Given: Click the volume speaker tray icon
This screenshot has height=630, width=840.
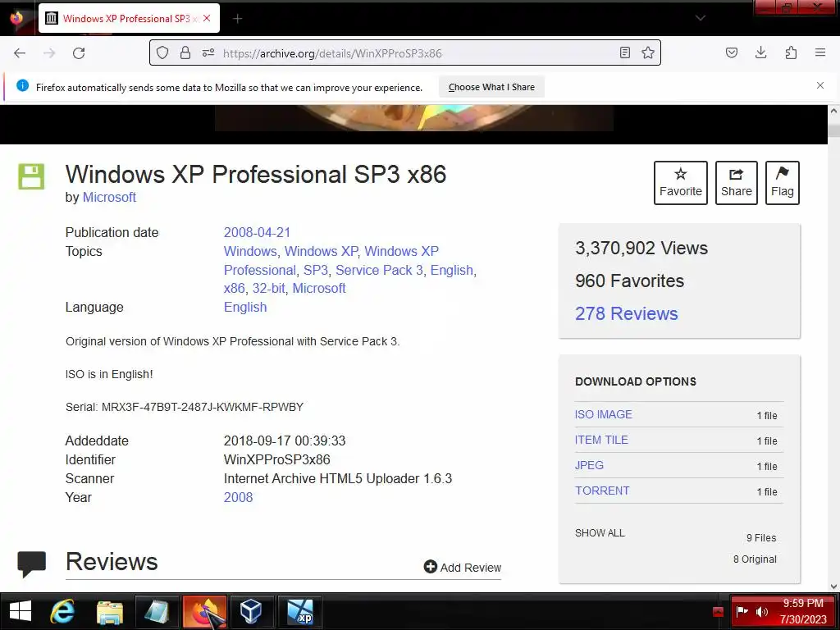Looking at the screenshot, I should coord(761,611).
